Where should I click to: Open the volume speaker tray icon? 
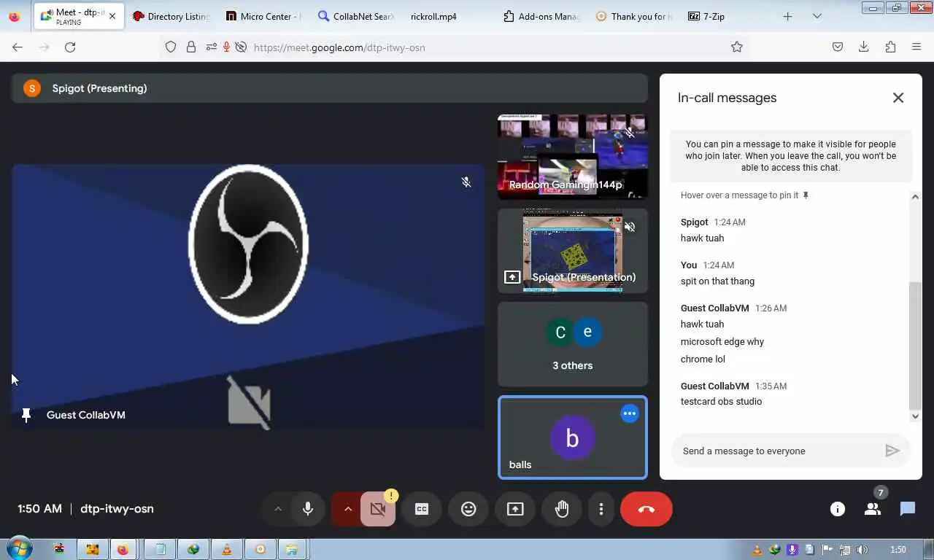coord(862,550)
